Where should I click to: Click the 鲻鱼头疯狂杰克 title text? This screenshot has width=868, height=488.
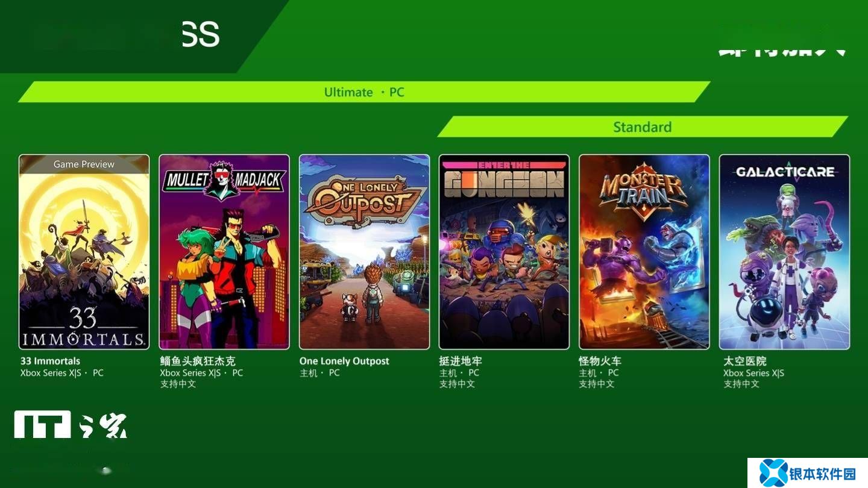[x=198, y=361]
